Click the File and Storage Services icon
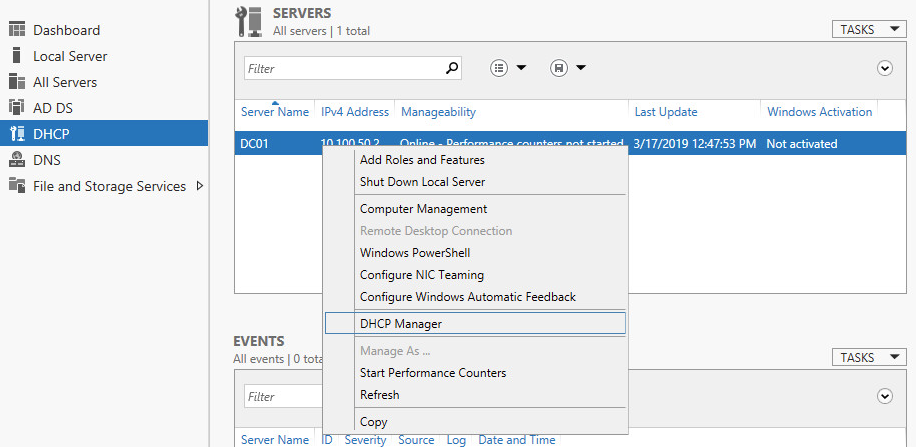The image size is (916, 447). click(16, 186)
